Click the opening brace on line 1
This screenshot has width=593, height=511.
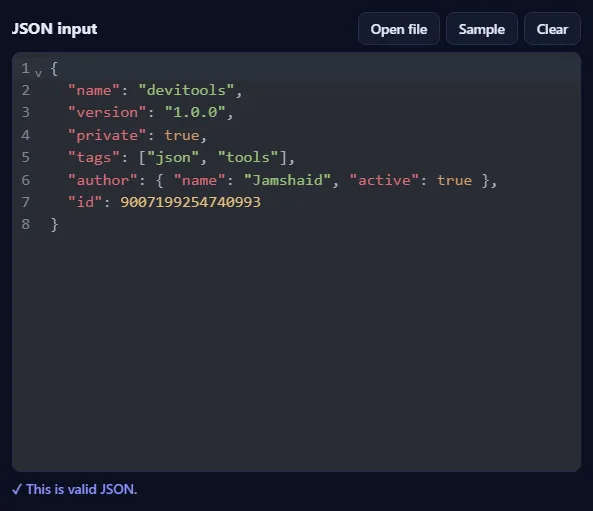54,68
